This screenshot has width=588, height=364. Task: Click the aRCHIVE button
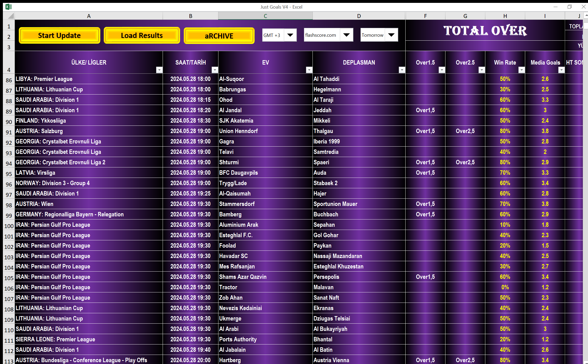pyautogui.click(x=219, y=36)
